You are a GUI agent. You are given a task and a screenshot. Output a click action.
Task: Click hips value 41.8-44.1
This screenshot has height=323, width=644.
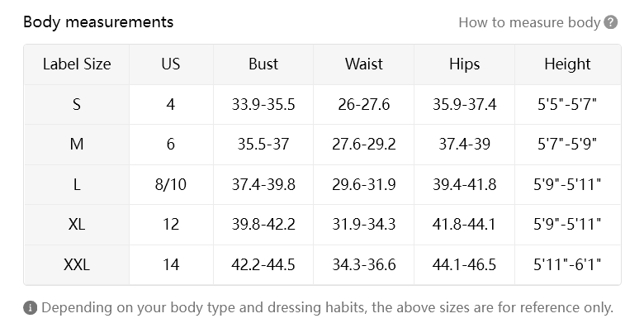465,225
